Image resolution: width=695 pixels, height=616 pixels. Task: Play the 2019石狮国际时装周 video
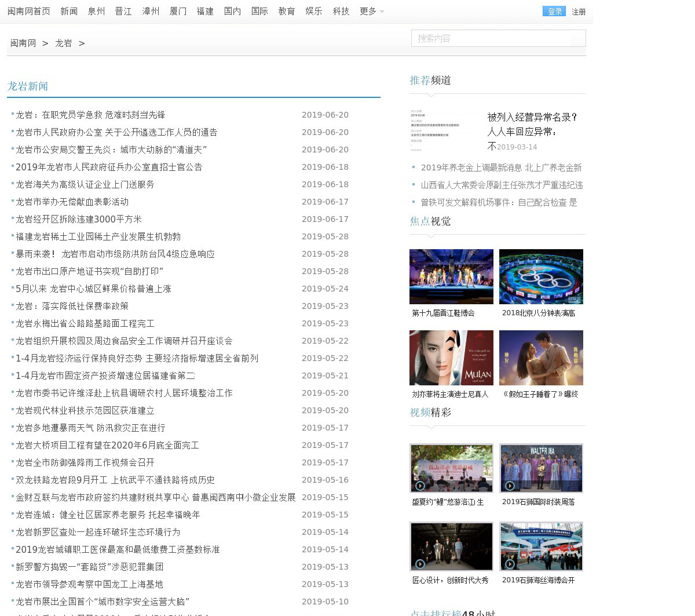pyautogui.click(x=541, y=468)
